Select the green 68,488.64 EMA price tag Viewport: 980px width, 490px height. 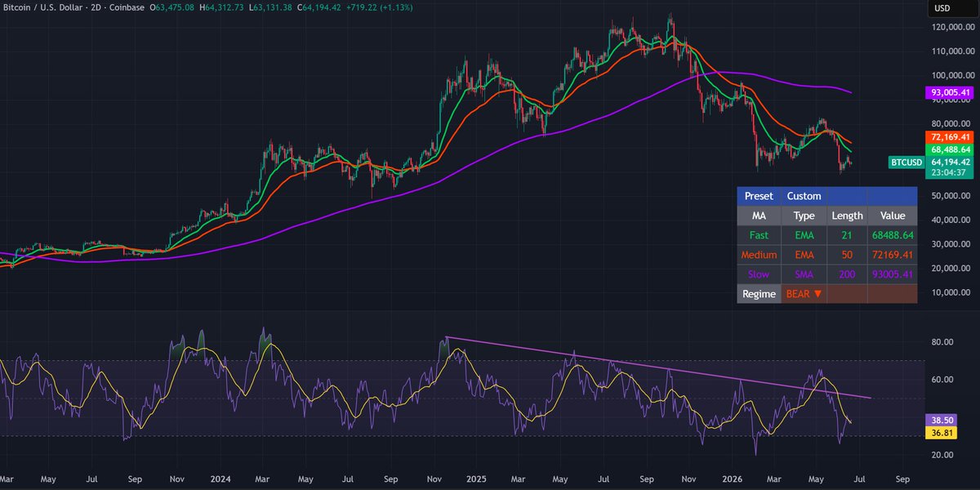(949, 149)
